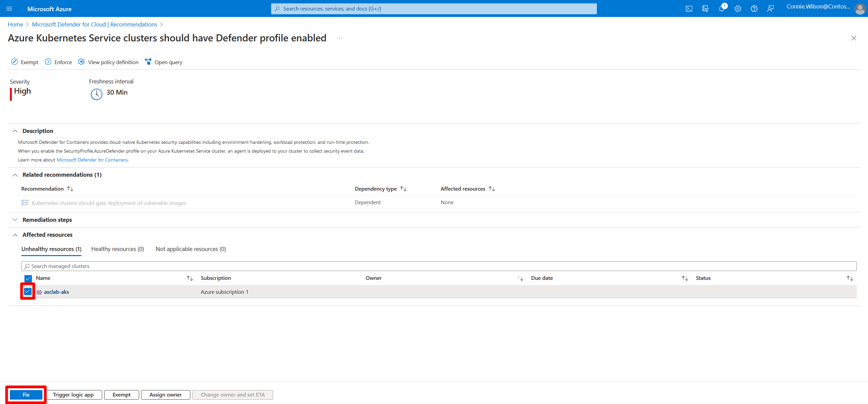Click the Exempt icon in the toolbar
This screenshot has width=868, height=404.
pyautogui.click(x=14, y=62)
